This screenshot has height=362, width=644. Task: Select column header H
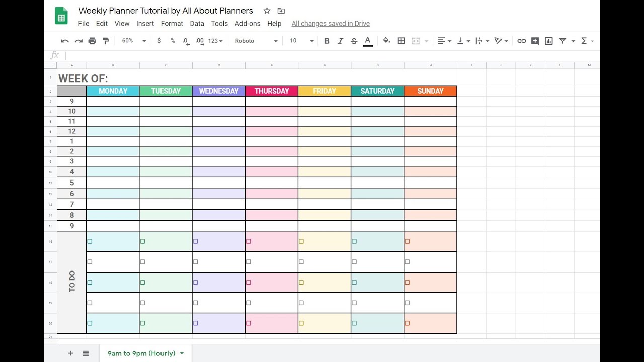431,65
